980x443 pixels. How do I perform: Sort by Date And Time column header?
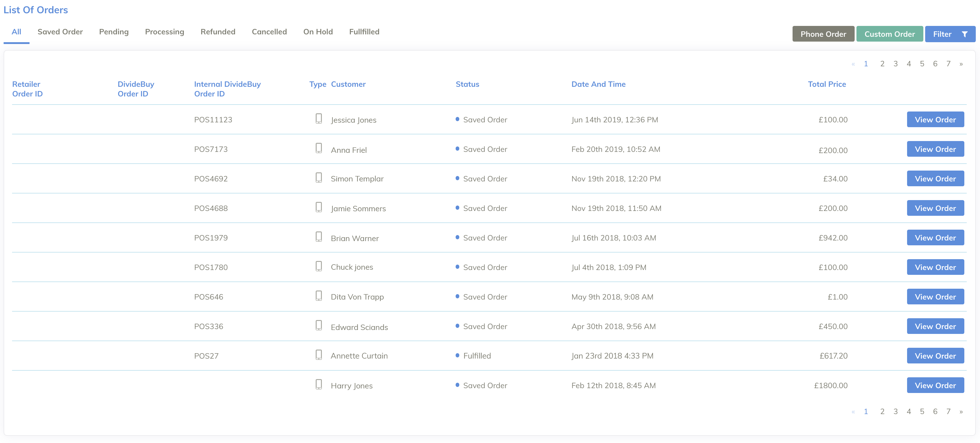598,84
